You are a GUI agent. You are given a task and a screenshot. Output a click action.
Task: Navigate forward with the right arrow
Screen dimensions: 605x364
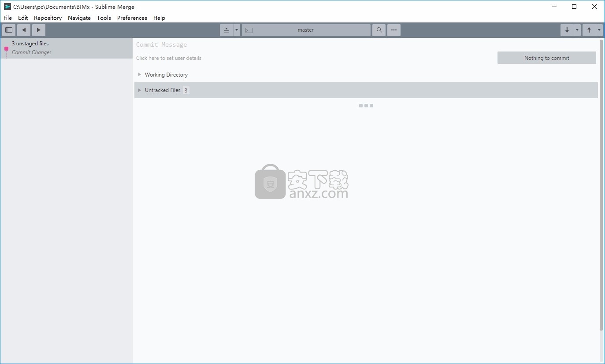point(39,30)
